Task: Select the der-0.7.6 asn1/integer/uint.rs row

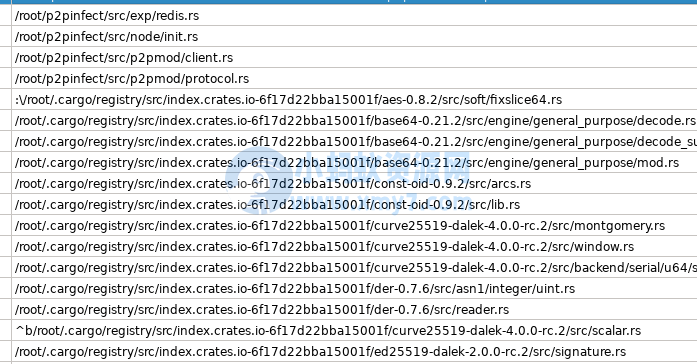Action: click(354, 288)
